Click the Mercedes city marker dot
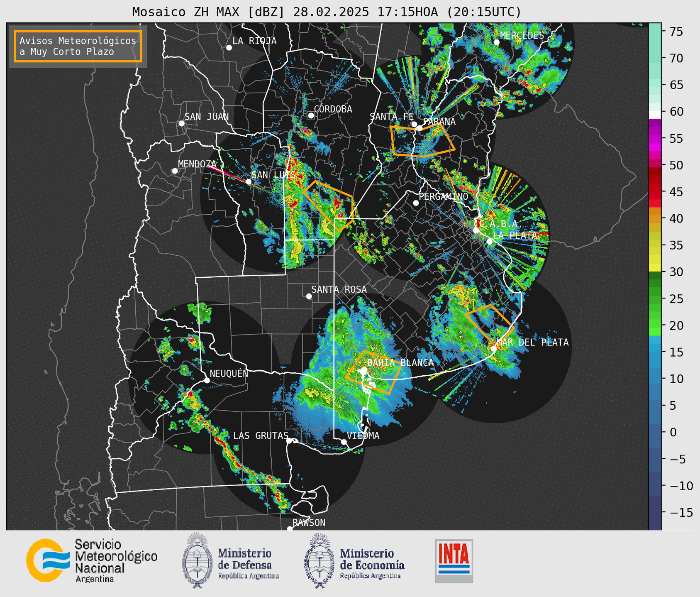 (x=496, y=42)
